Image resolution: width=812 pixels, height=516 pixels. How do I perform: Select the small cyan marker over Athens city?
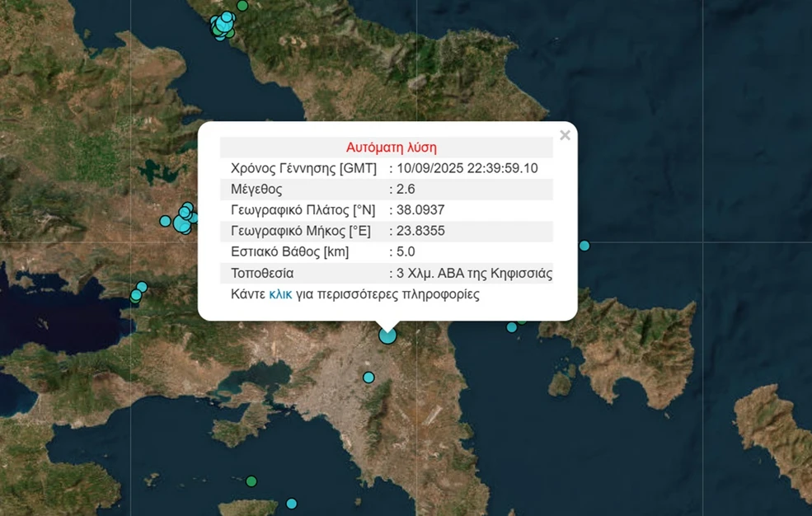click(368, 378)
